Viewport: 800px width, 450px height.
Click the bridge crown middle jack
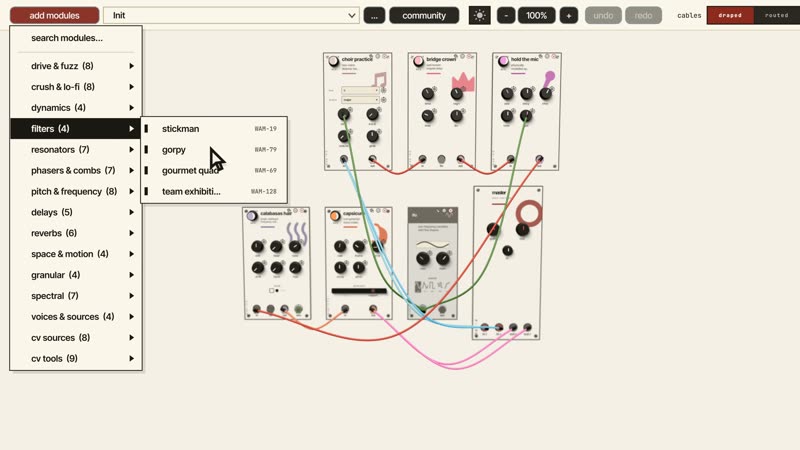click(x=441, y=159)
